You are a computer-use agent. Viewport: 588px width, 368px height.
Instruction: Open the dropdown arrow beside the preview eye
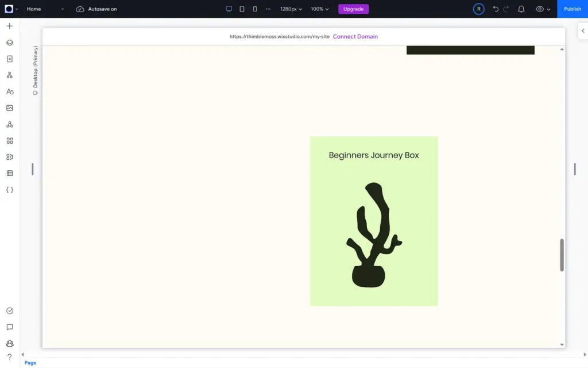point(548,9)
